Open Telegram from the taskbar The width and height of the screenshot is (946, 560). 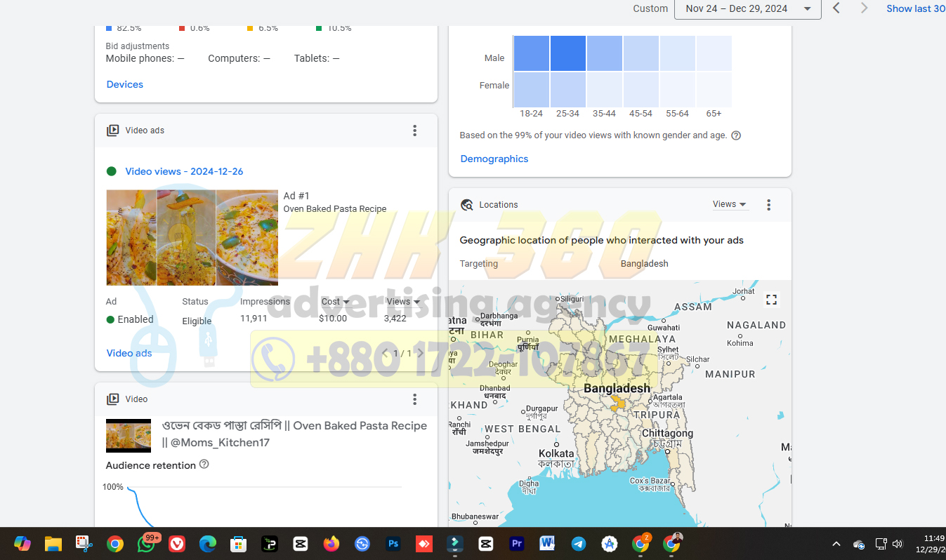579,544
